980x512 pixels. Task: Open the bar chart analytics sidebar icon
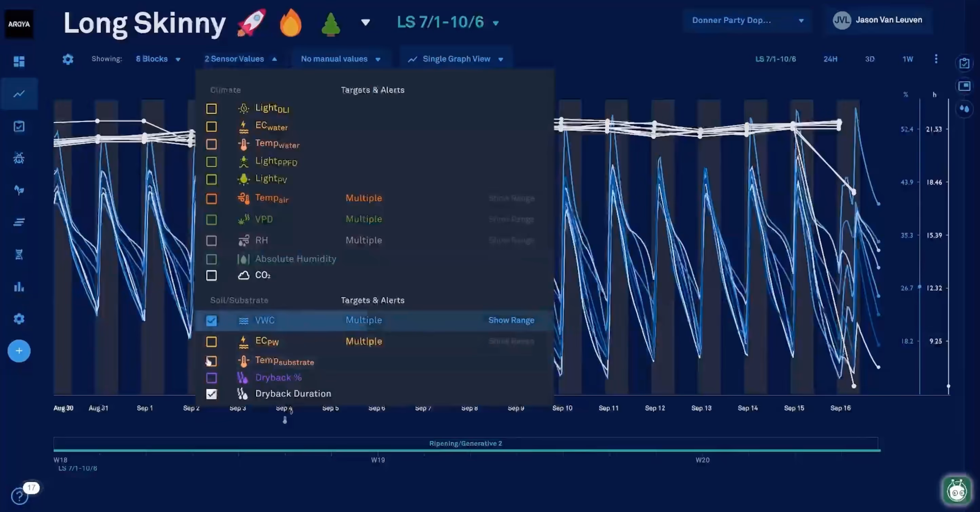[x=19, y=287]
